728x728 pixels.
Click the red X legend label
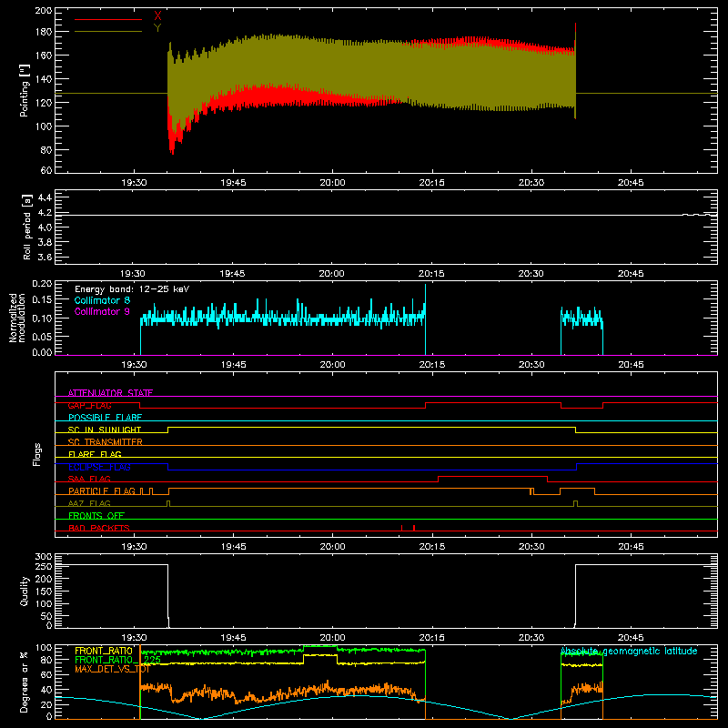157,15
